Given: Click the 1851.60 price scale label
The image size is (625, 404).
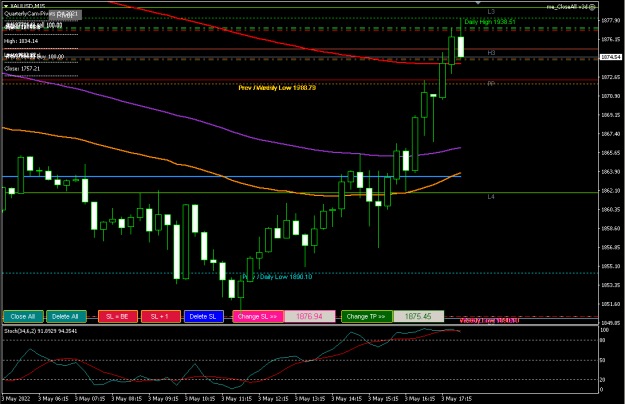Looking at the screenshot, I should tap(611, 304).
